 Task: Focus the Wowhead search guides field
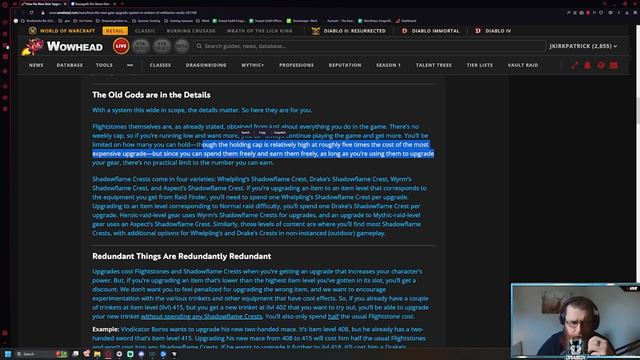[370, 46]
